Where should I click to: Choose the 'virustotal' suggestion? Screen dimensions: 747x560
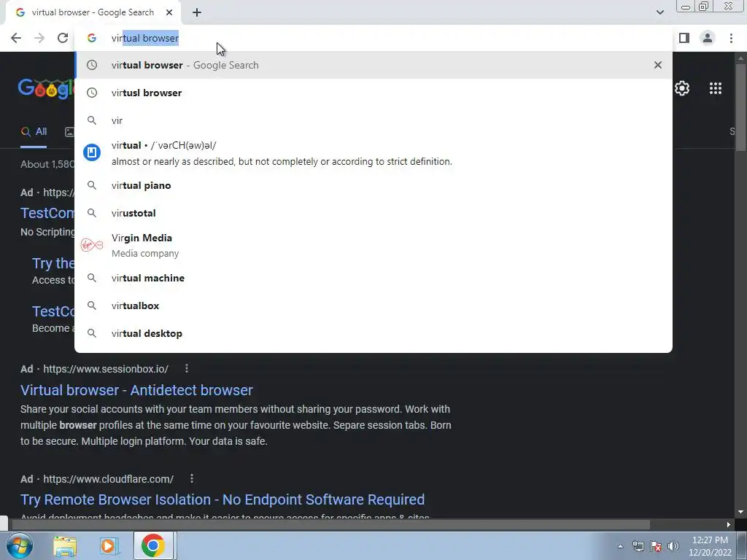(x=373, y=213)
